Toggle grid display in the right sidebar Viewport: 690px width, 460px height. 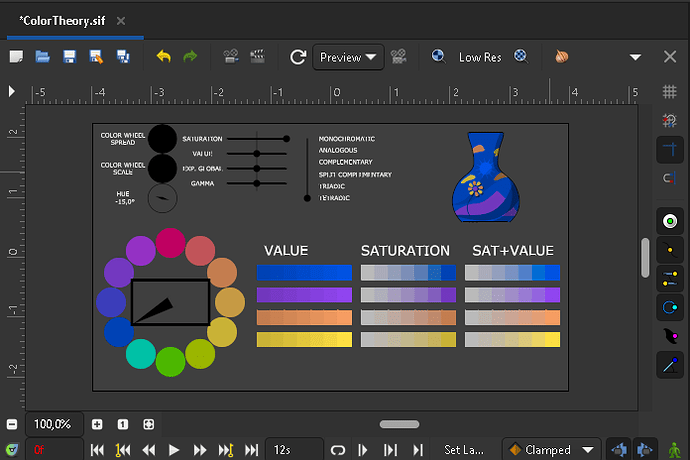point(670,91)
